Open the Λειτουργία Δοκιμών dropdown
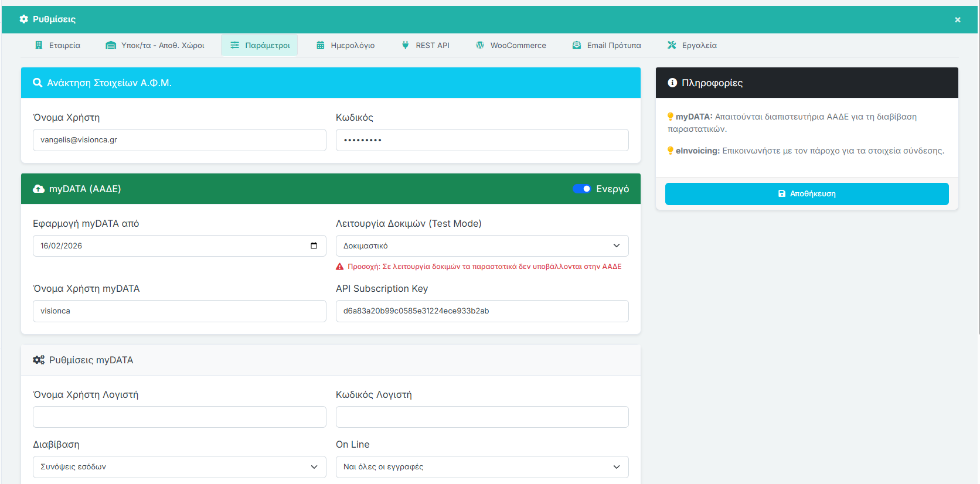 (x=482, y=246)
